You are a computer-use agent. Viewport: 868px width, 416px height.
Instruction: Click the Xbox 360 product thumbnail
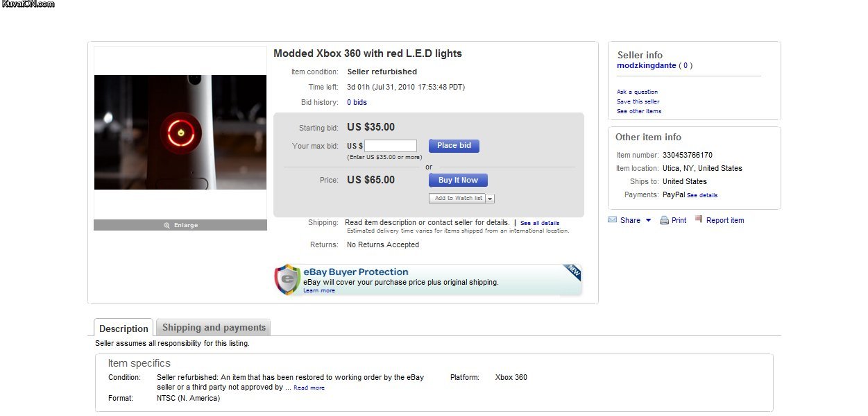(x=180, y=132)
